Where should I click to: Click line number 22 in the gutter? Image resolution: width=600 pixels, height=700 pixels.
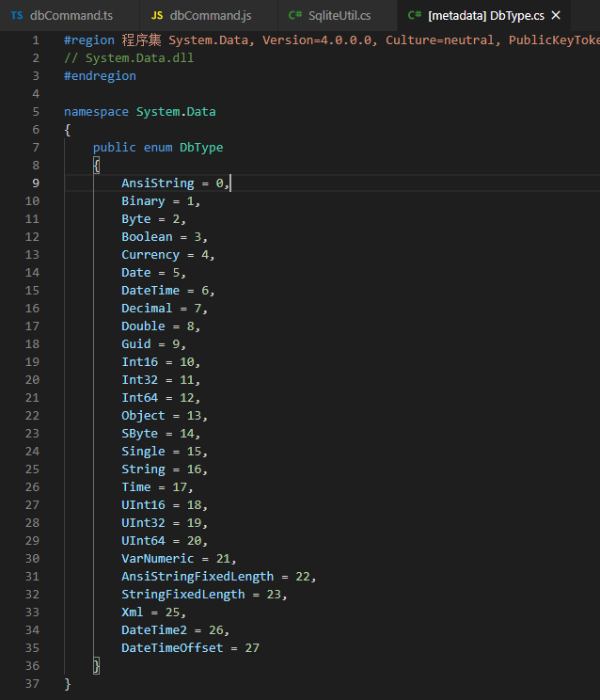(x=32, y=415)
